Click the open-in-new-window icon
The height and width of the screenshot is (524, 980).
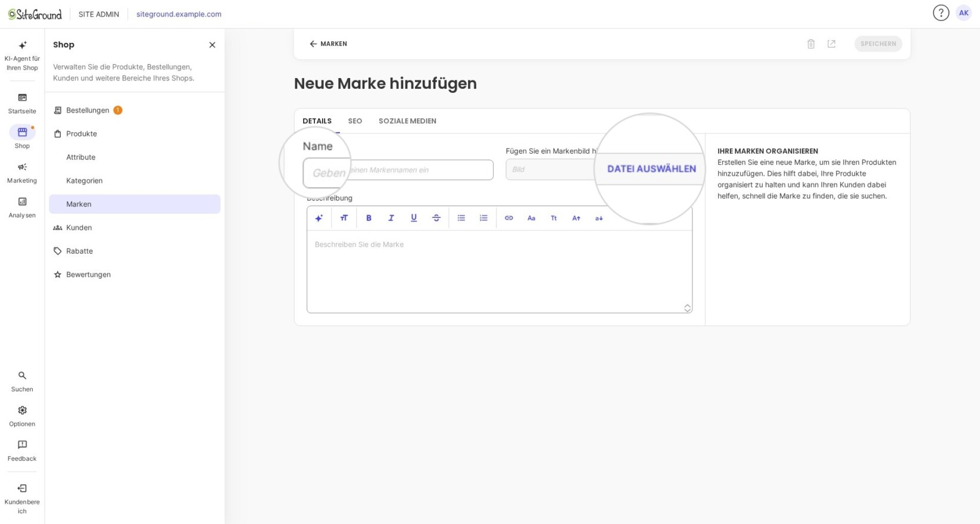click(831, 43)
